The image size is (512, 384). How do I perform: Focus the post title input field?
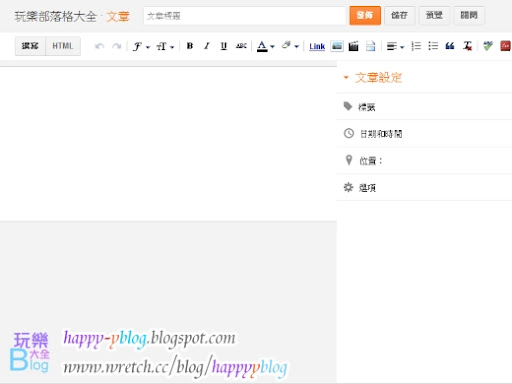pos(244,16)
